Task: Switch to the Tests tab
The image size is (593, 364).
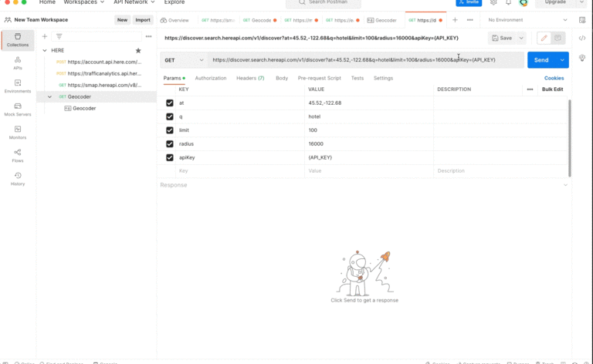Action: tap(357, 78)
